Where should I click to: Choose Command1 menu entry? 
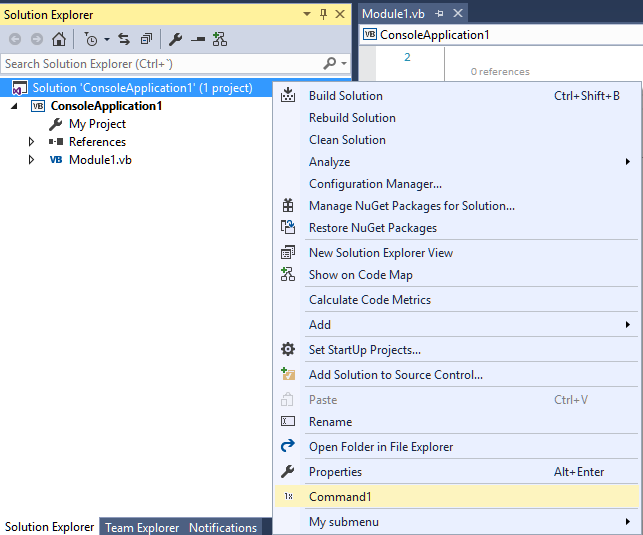pyautogui.click(x=456, y=497)
